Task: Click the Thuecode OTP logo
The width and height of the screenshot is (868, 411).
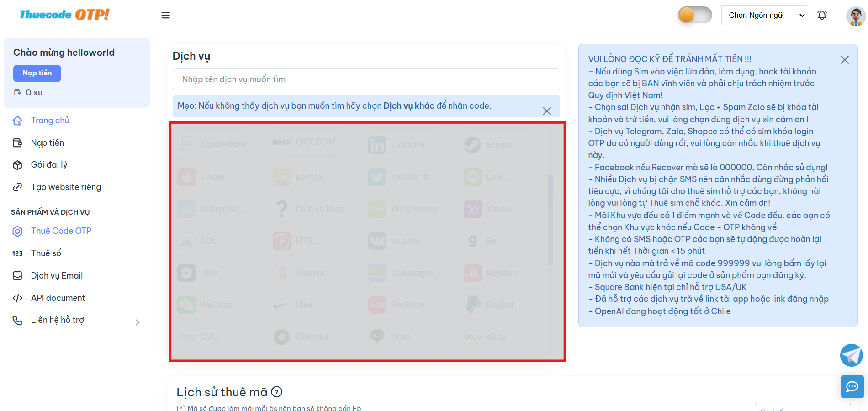Action: click(64, 15)
